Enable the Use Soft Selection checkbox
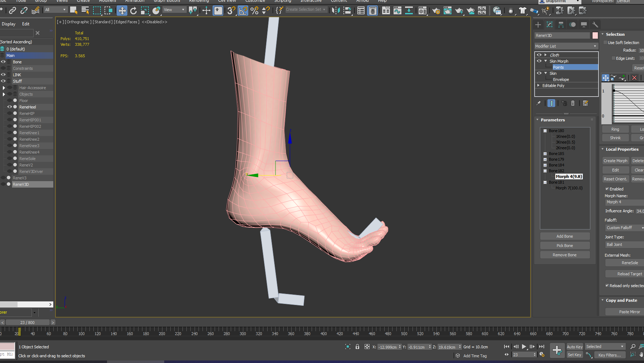 point(605,42)
